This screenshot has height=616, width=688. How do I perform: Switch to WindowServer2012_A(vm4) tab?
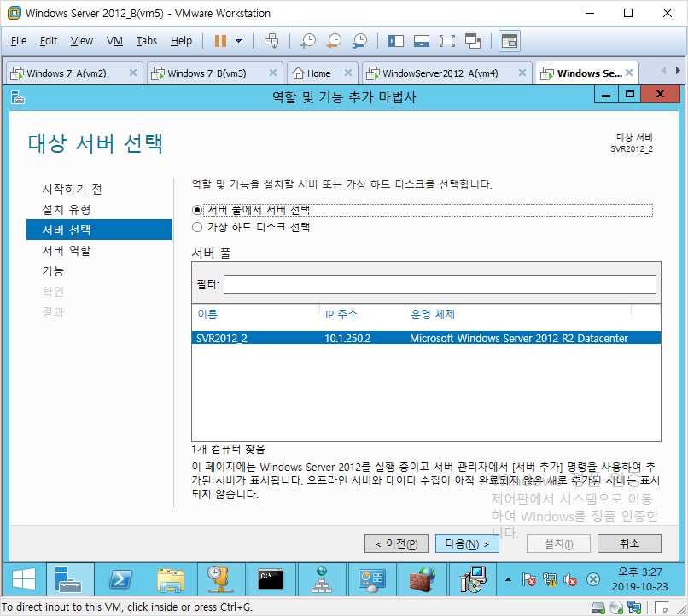coord(440,73)
